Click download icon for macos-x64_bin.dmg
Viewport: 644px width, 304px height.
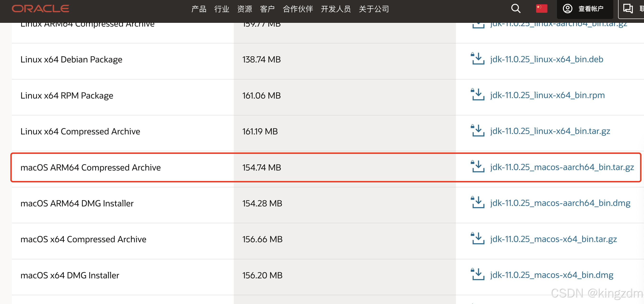click(x=478, y=275)
